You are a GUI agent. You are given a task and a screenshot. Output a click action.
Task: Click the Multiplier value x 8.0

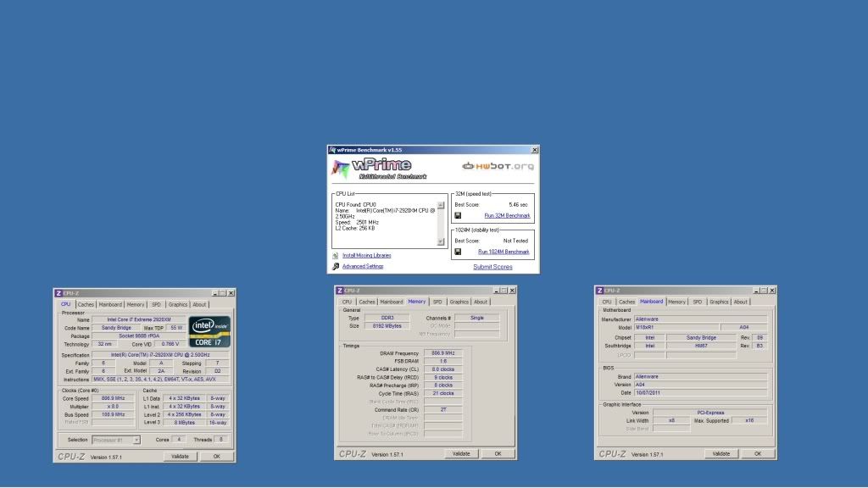tap(113, 407)
